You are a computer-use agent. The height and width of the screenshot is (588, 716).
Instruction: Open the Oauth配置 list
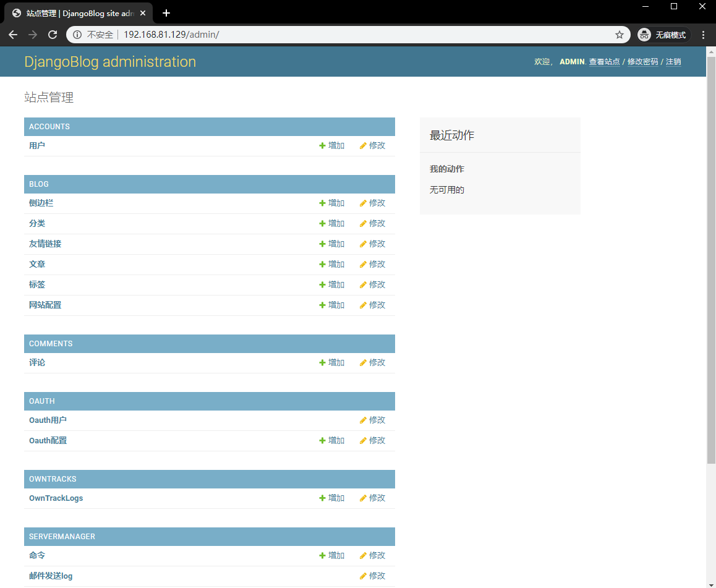[48, 441]
